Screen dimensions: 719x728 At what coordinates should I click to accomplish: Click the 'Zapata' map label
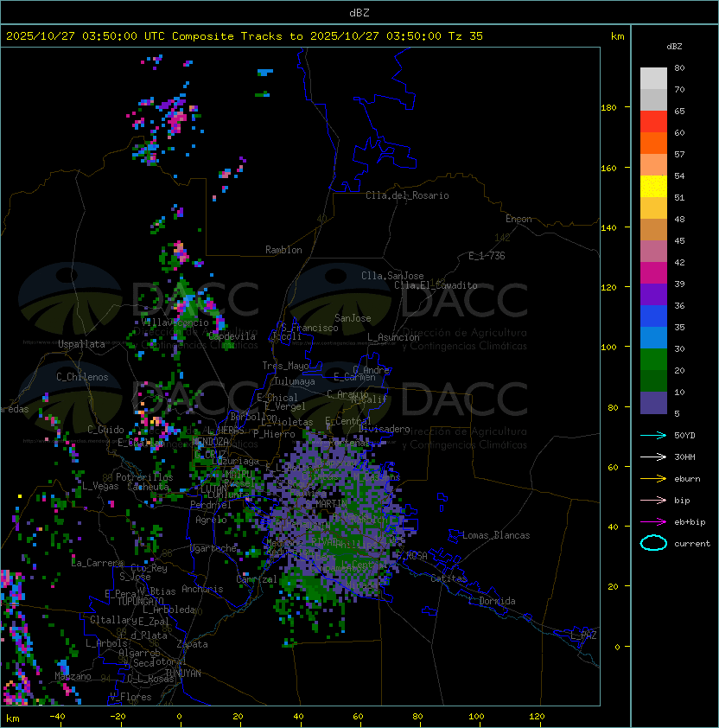pyautogui.click(x=192, y=644)
